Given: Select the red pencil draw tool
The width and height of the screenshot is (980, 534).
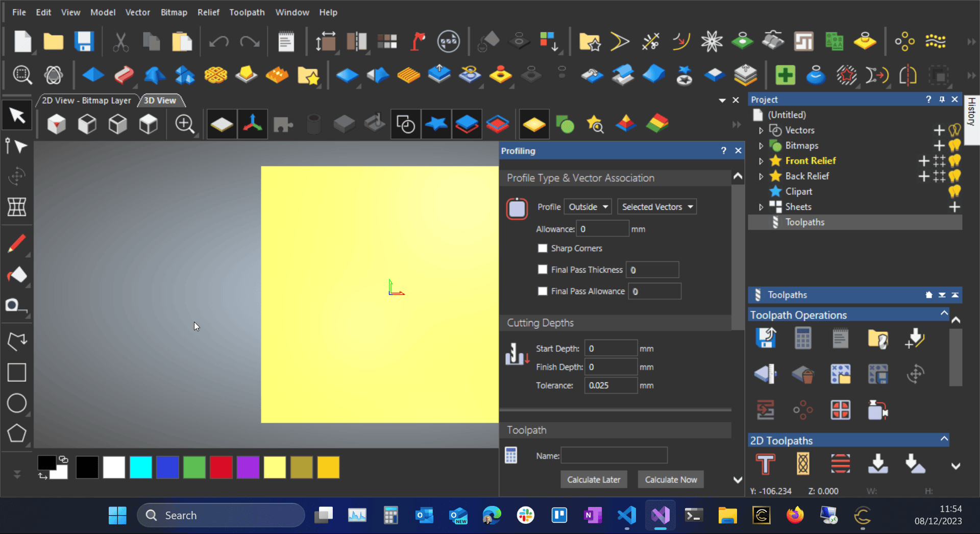Looking at the screenshot, I should (16, 244).
